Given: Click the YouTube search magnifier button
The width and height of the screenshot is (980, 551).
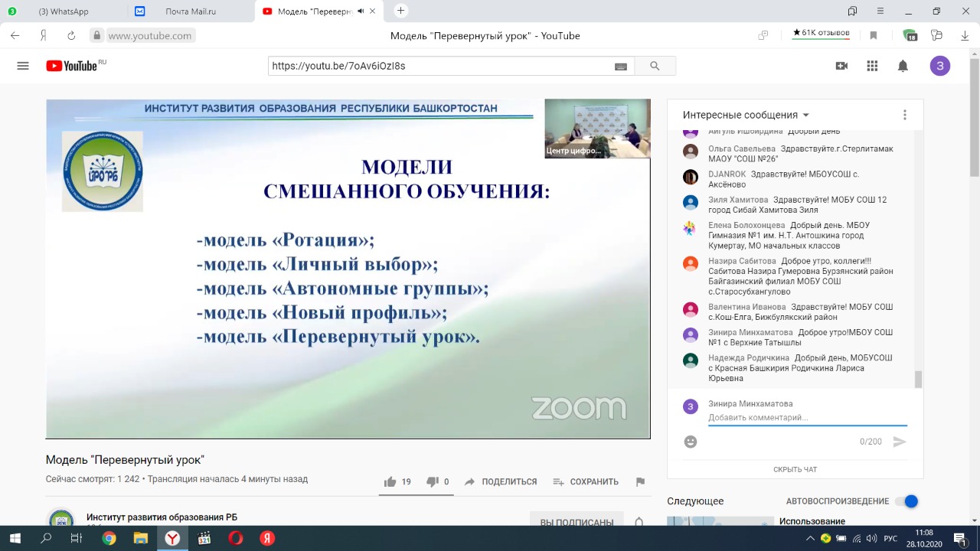Looking at the screenshot, I should point(655,66).
